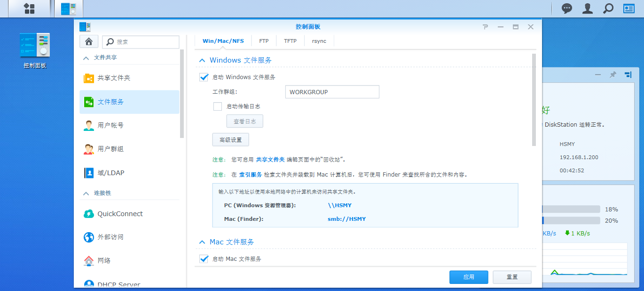Collapse the Windows 文件服务 section
This screenshot has width=644, height=291.
point(202,60)
